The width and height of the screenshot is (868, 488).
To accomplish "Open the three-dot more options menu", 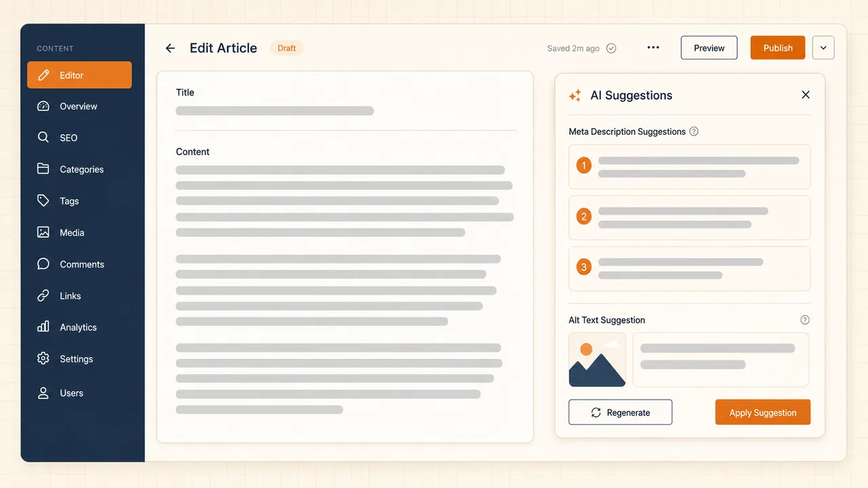I will [653, 47].
